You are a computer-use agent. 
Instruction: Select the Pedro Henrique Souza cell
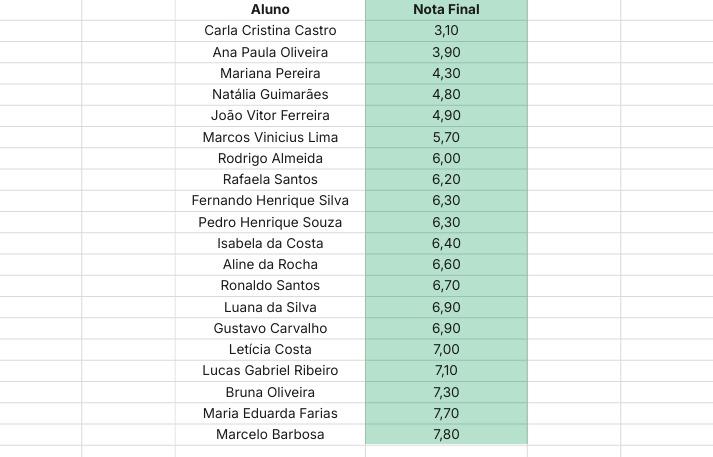coord(270,222)
